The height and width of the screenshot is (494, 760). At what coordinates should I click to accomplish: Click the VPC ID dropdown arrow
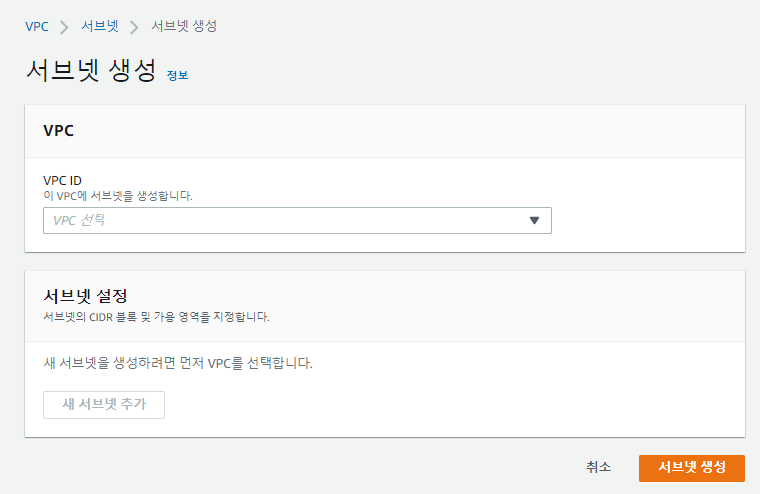534,220
